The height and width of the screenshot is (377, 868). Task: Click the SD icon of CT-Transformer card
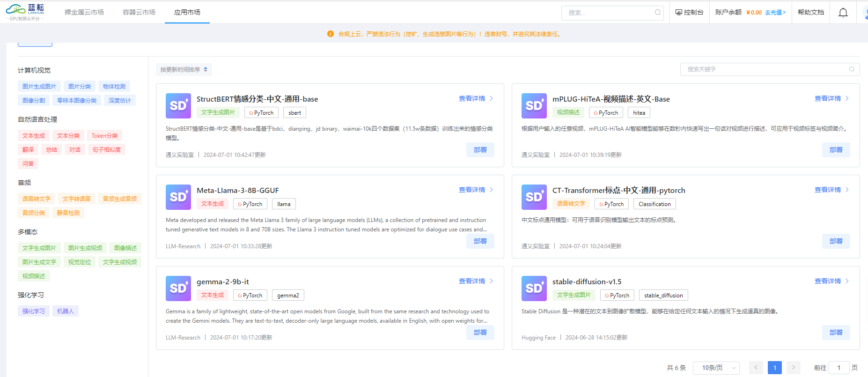(534, 197)
